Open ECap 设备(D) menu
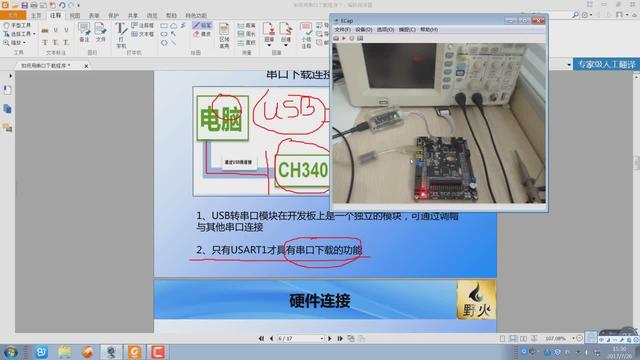 pyautogui.click(x=363, y=30)
